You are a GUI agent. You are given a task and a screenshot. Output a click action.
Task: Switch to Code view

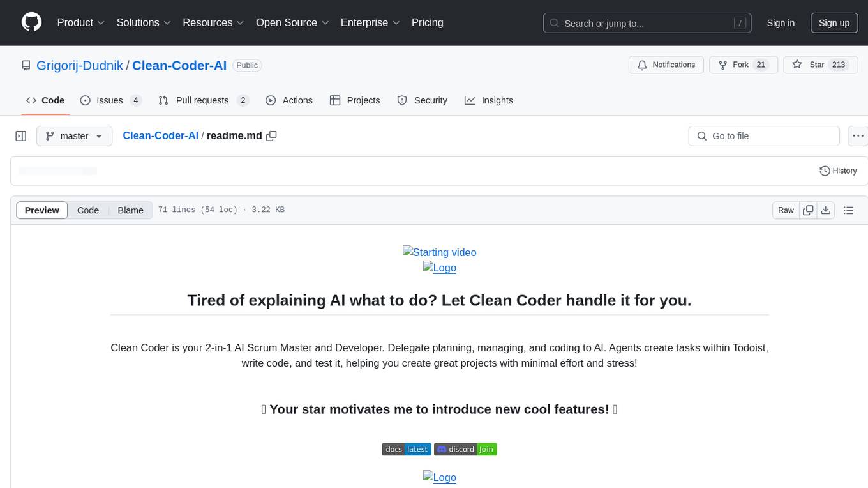click(88, 210)
